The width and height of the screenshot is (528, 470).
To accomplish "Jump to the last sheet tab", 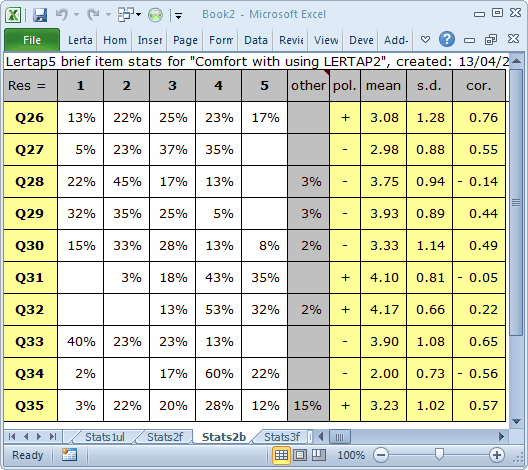I will point(53,437).
